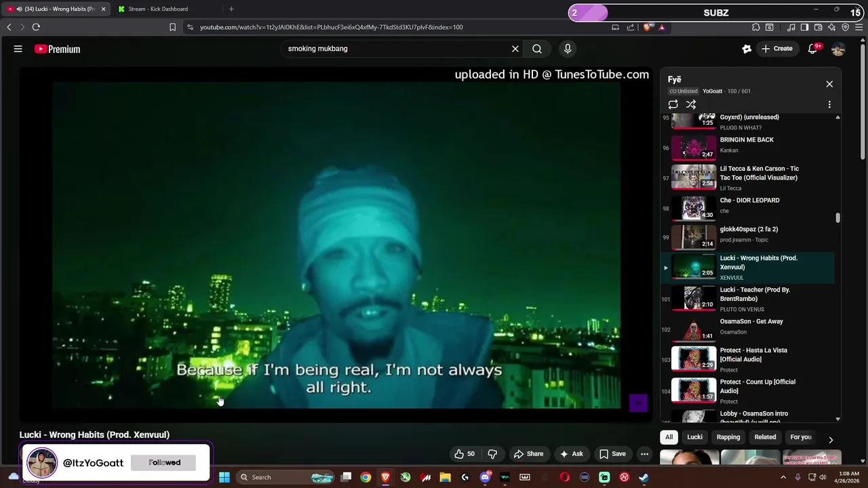Toggle loop playlist

coord(673,104)
